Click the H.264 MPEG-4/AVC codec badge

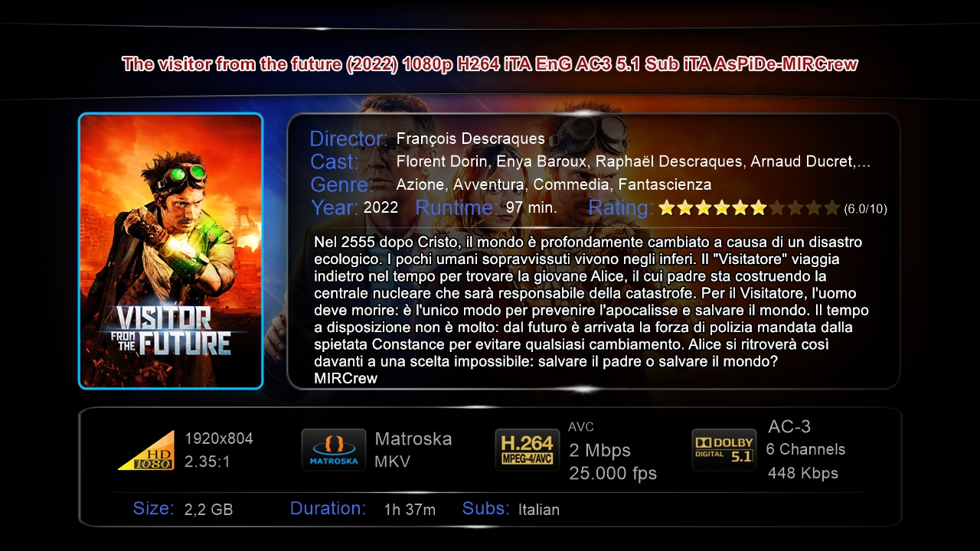pos(527,449)
